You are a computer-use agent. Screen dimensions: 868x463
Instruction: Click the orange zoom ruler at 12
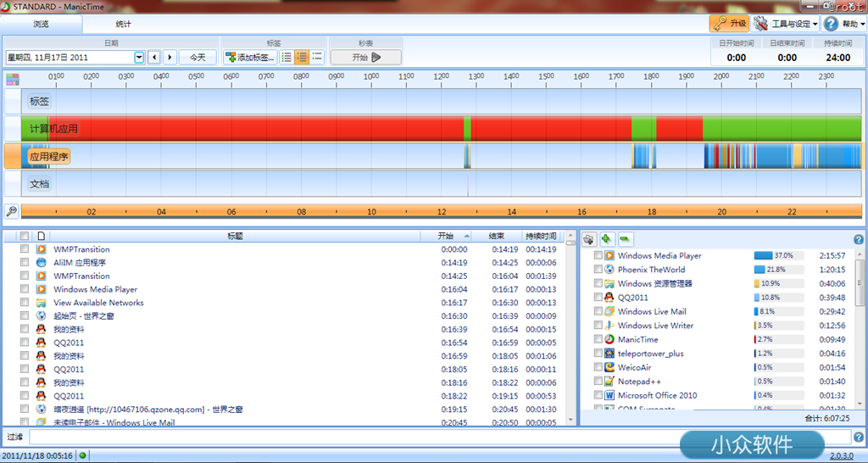tap(441, 211)
